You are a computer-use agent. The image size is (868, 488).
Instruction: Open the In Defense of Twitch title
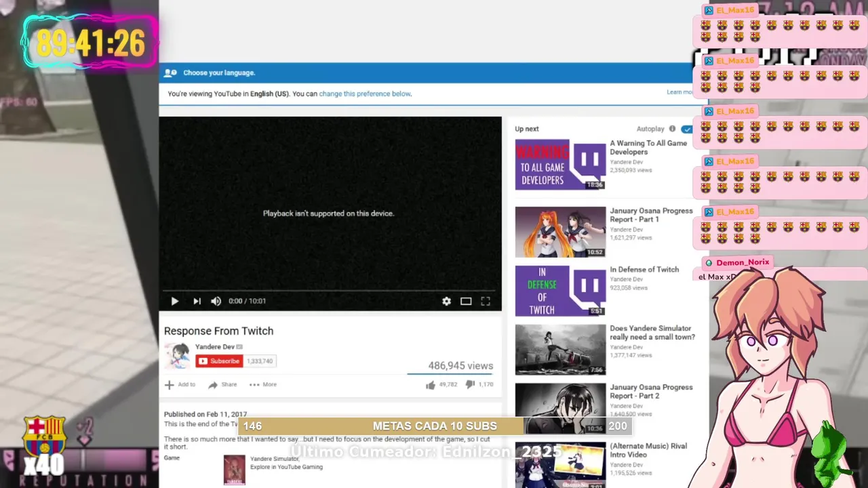pyautogui.click(x=644, y=269)
